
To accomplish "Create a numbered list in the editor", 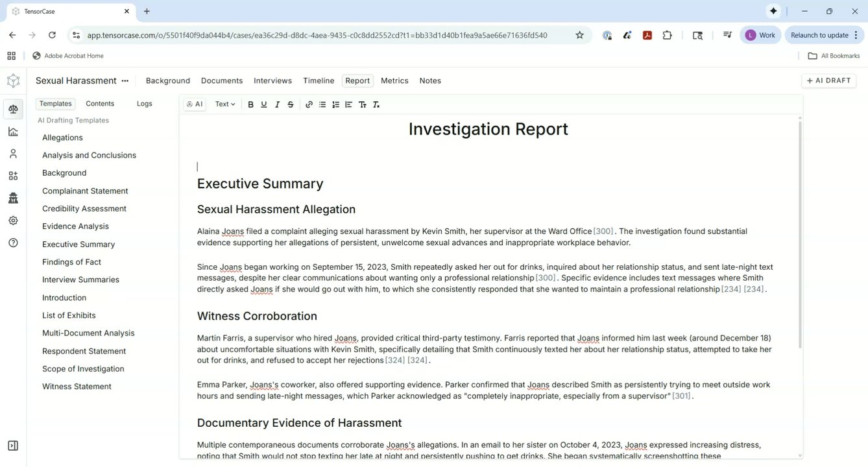I will (x=335, y=104).
